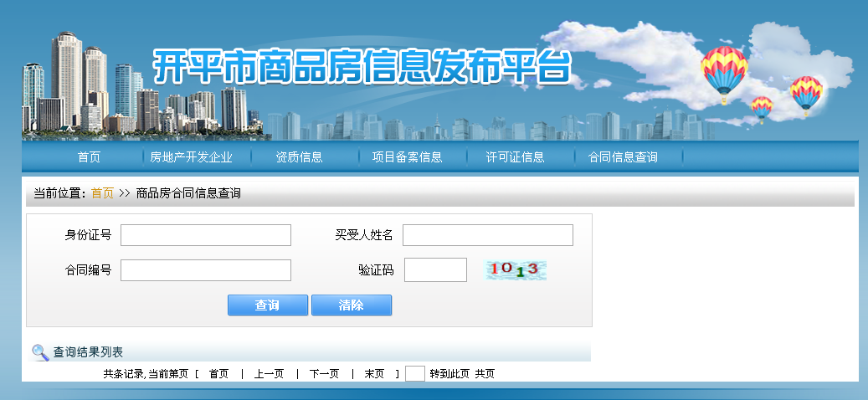Open the 资质信息 menu item
The image size is (868, 400).
299,157
